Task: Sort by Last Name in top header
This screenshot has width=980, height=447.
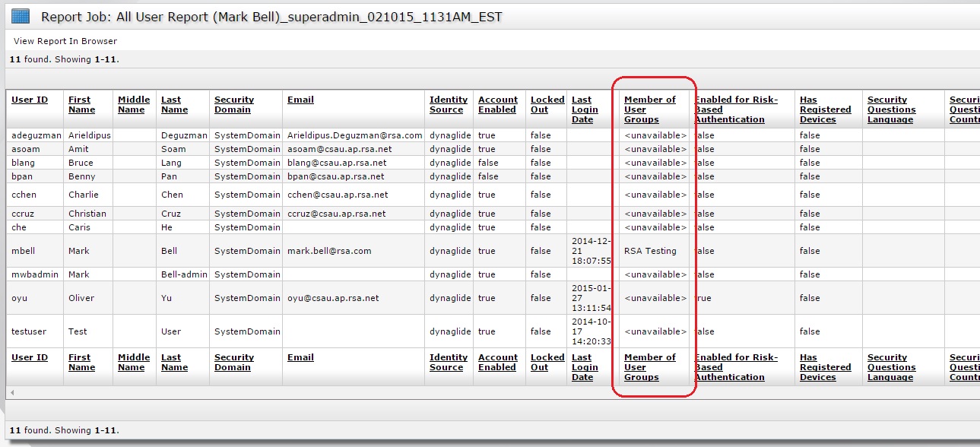Action: click(174, 105)
